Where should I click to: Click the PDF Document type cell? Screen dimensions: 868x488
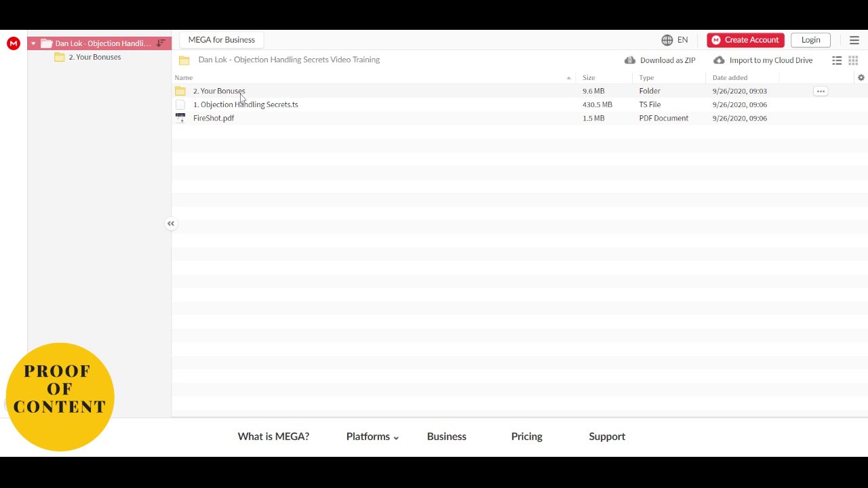point(663,118)
